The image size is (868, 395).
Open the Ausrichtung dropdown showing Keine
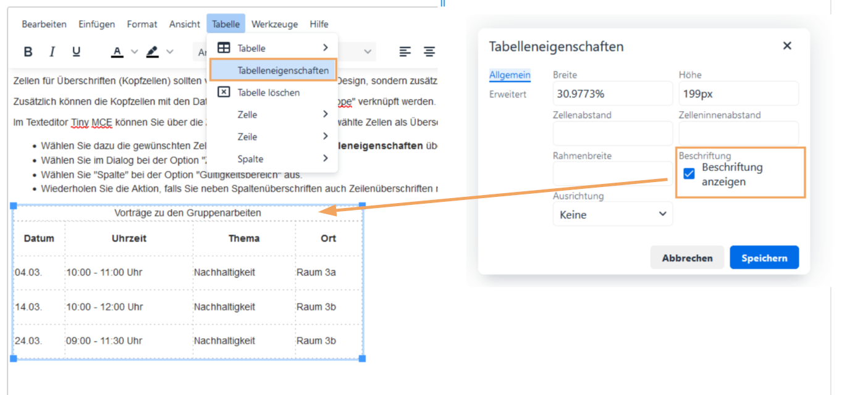point(612,214)
